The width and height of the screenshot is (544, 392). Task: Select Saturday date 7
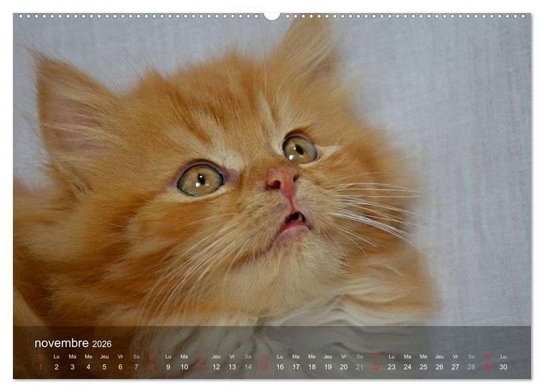[x=137, y=367]
